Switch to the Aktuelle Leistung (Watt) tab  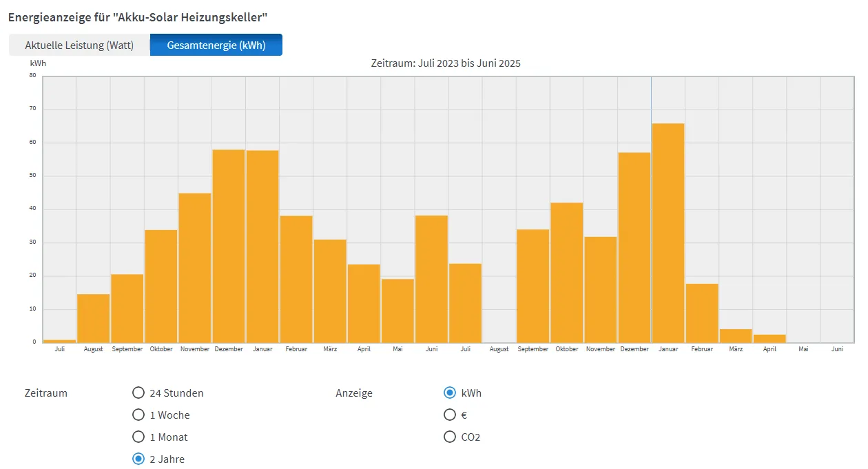[79, 45]
